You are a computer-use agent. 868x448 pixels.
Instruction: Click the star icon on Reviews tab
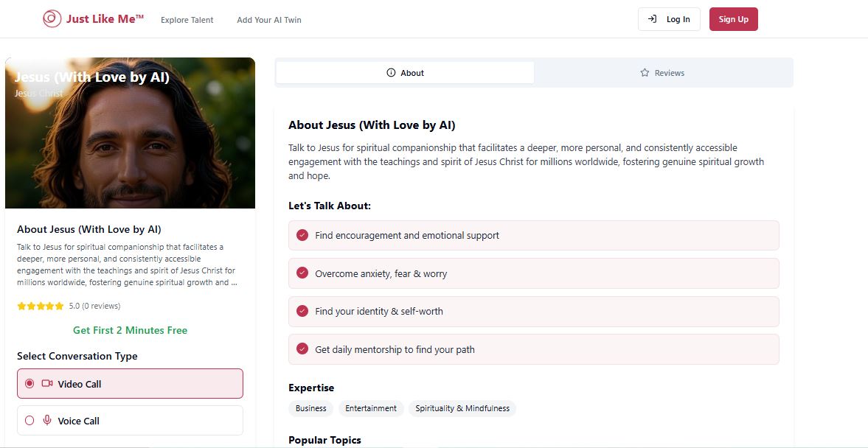(x=645, y=73)
